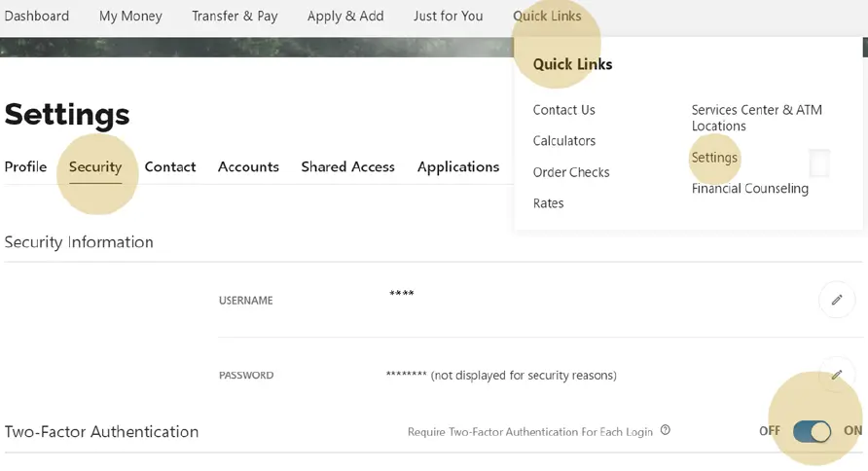Viewport: 868px width, 471px height.
Task: Open the Quick Links menu
Action: pos(547,16)
